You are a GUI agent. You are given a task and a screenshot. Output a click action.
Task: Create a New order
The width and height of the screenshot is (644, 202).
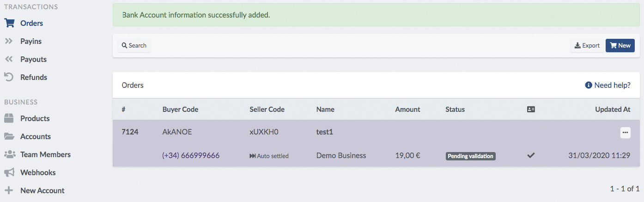620,45
